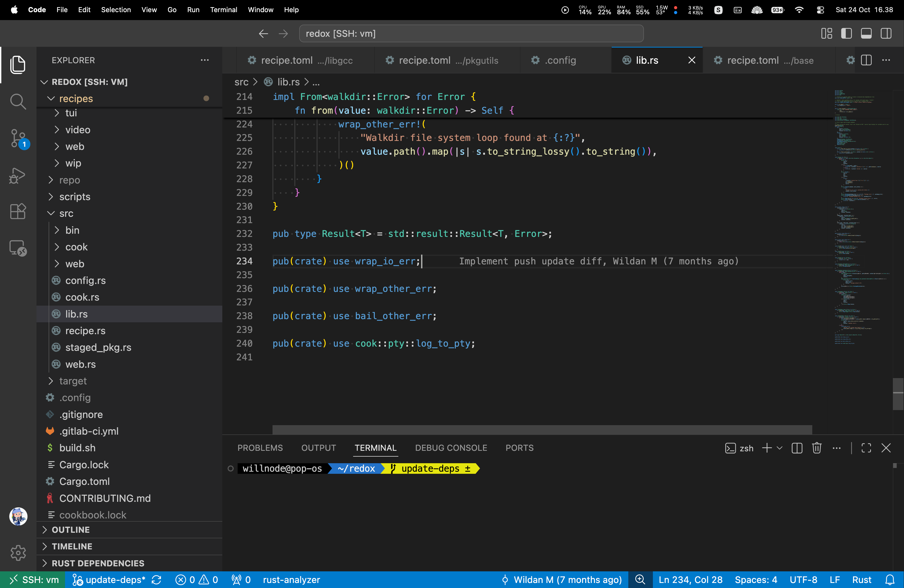Synchronize changes icon next to update-deps
The height and width of the screenshot is (588, 904).
pyautogui.click(x=156, y=580)
